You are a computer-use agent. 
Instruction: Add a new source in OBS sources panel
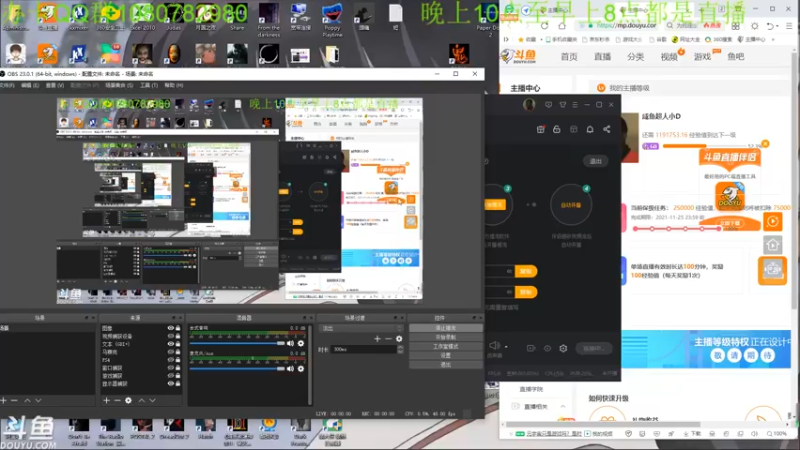106,401
